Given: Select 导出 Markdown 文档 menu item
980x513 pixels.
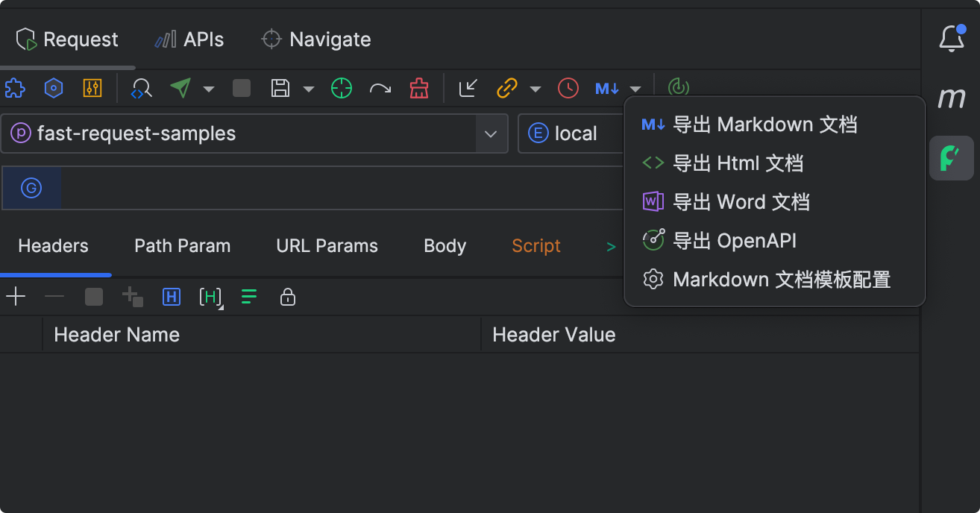Looking at the screenshot, I should 764,125.
